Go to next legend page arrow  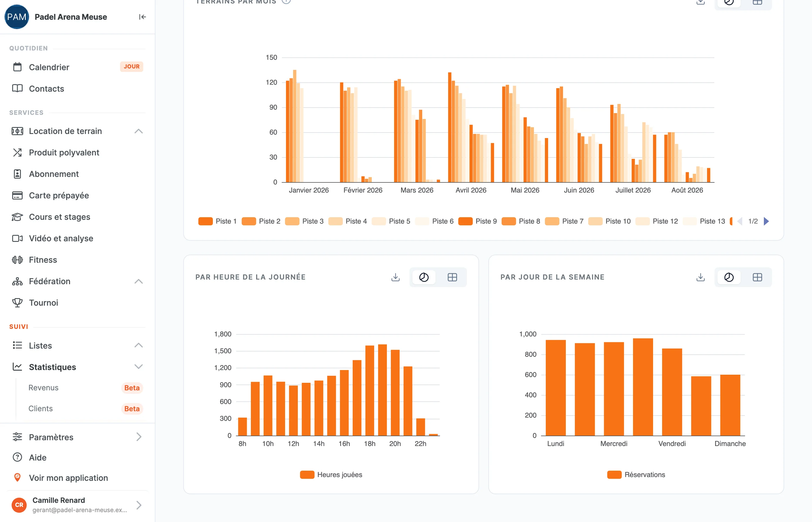(x=766, y=221)
